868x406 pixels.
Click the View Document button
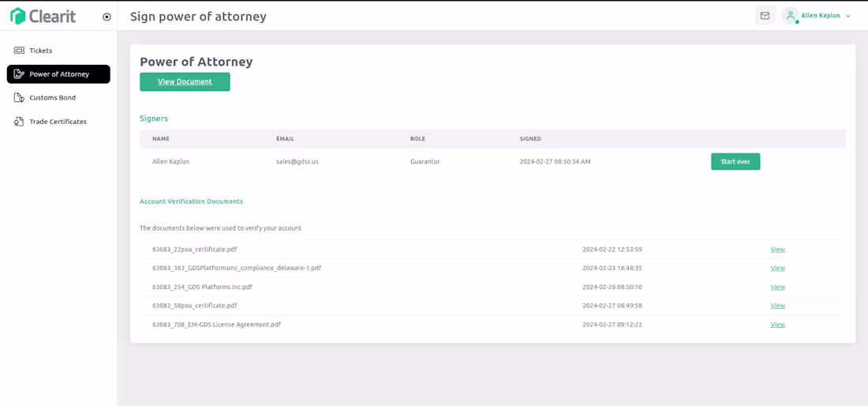click(x=185, y=82)
